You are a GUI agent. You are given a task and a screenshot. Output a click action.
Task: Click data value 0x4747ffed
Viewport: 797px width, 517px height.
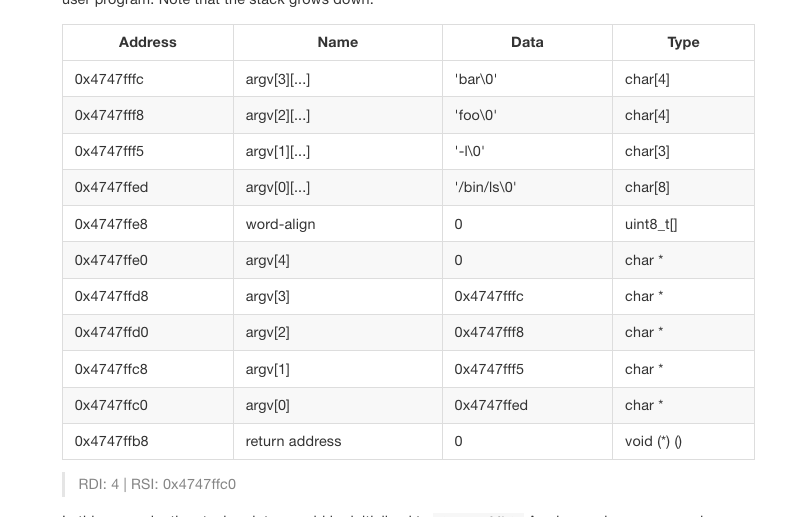pyautogui.click(x=491, y=405)
